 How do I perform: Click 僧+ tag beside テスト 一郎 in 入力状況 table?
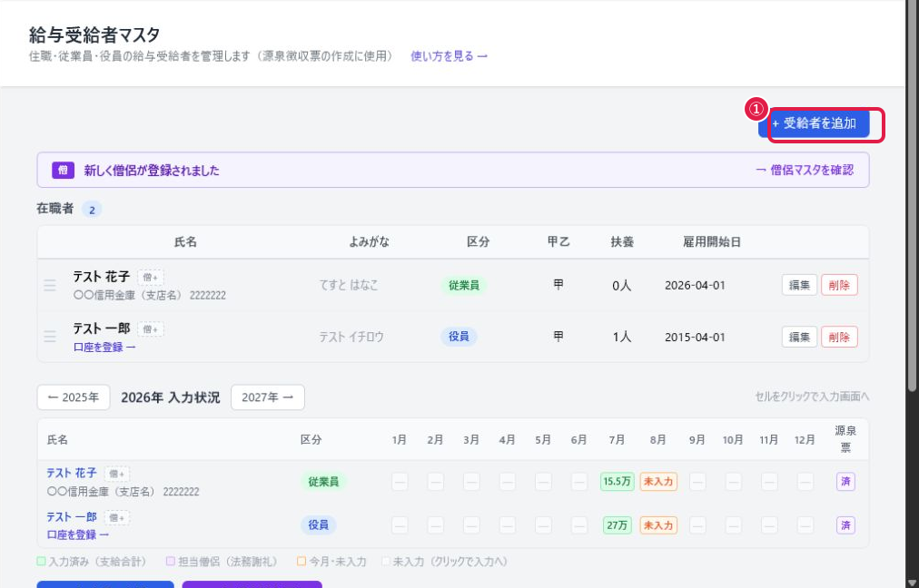[x=117, y=518]
